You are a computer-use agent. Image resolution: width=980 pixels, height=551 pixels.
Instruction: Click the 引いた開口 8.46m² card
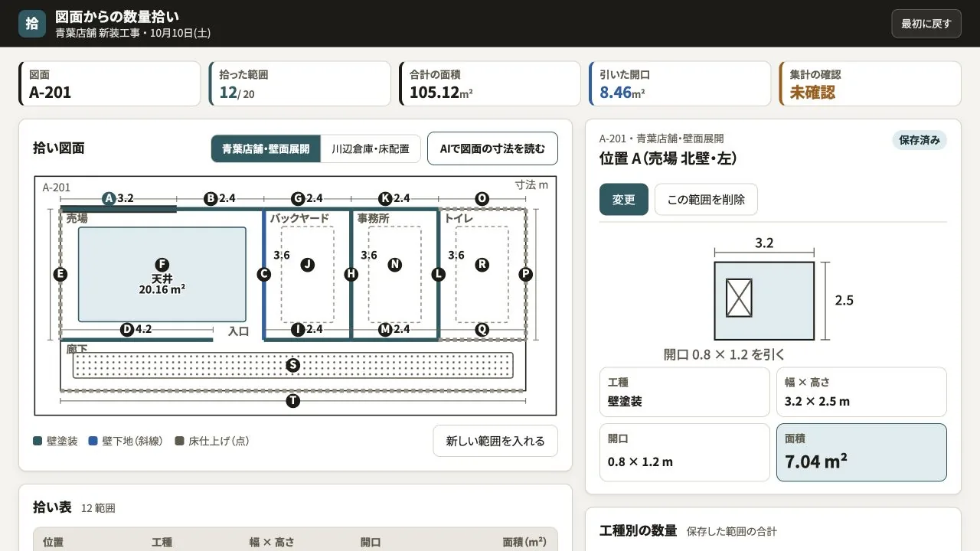point(680,84)
